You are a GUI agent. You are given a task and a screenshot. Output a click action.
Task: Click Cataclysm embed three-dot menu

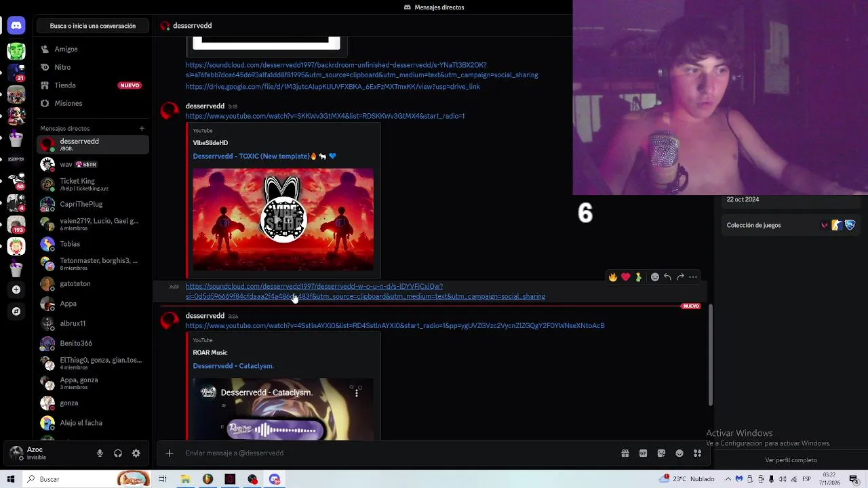pos(357,392)
